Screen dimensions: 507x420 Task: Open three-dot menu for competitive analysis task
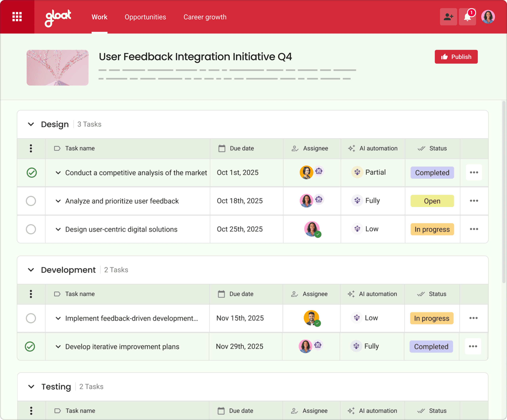pos(474,172)
